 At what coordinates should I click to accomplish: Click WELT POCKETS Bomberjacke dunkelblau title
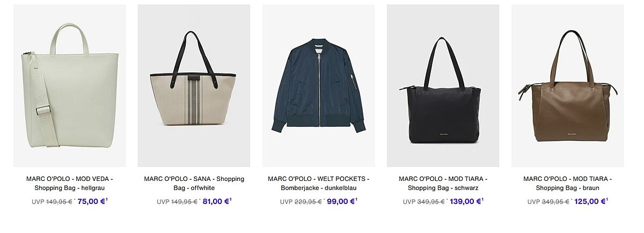pos(318,184)
